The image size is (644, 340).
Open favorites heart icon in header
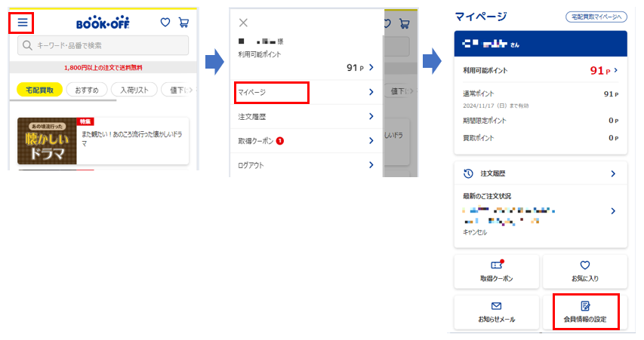coord(165,23)
